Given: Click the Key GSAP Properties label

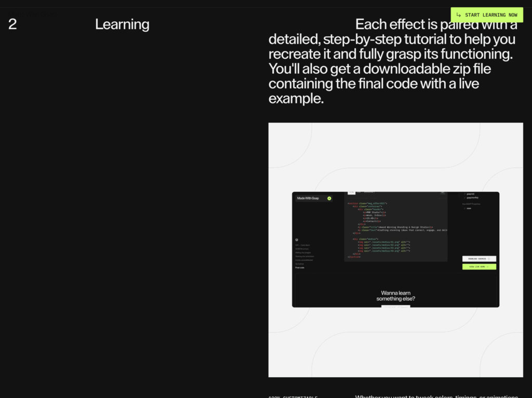Looking at the screenshot, I should pyautogui.click(x=472, y=204).
